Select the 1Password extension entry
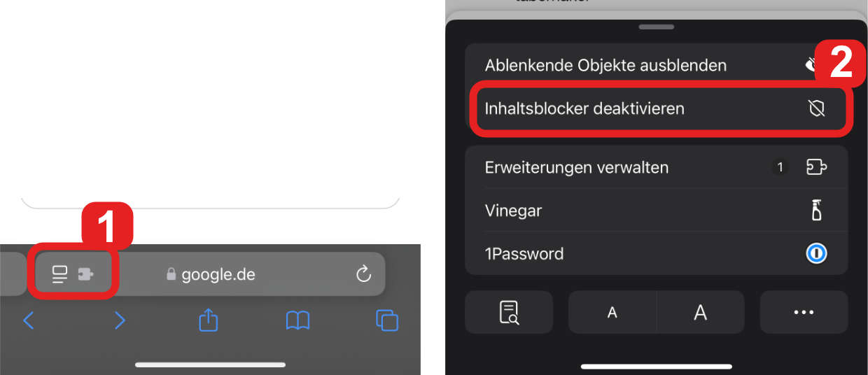The height and width of the screenshot is (375, 868). [x=657, y=254]
